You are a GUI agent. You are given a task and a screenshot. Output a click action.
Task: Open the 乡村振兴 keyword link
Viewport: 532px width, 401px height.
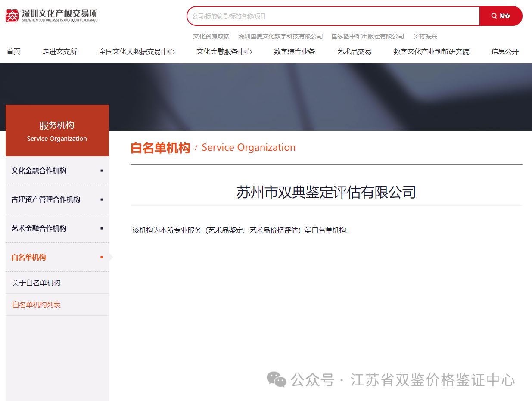pos(425,36)
